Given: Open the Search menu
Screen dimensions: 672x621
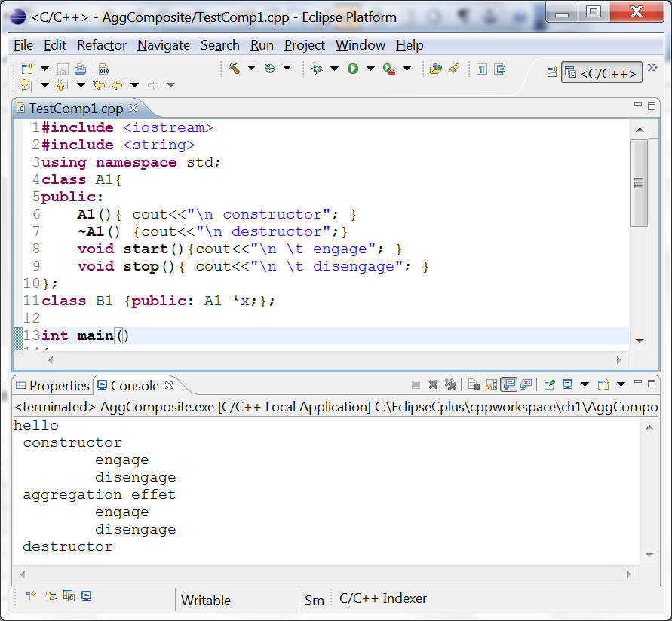Looking at the screenshot, I should (220, 45).
